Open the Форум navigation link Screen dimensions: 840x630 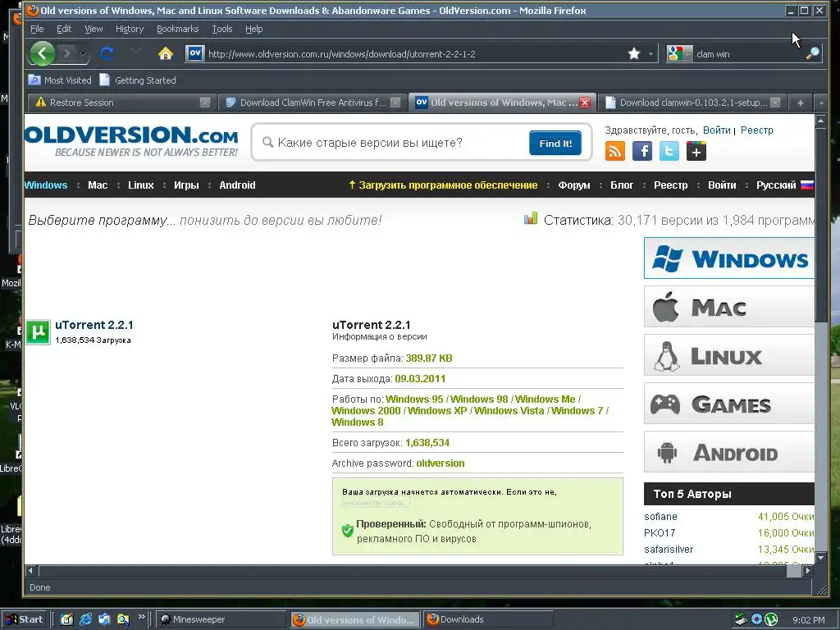[x=573, y=185]
